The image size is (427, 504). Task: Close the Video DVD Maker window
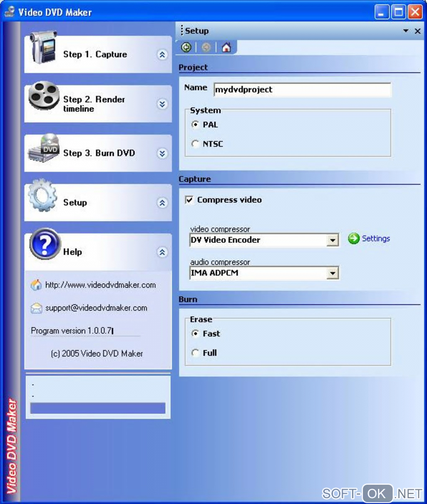(415, 12)
